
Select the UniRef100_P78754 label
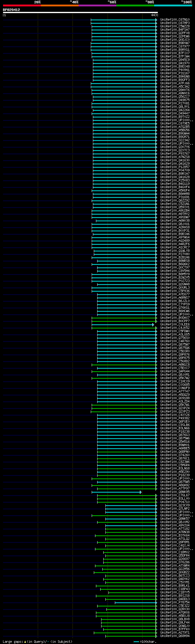click(175, 603)
